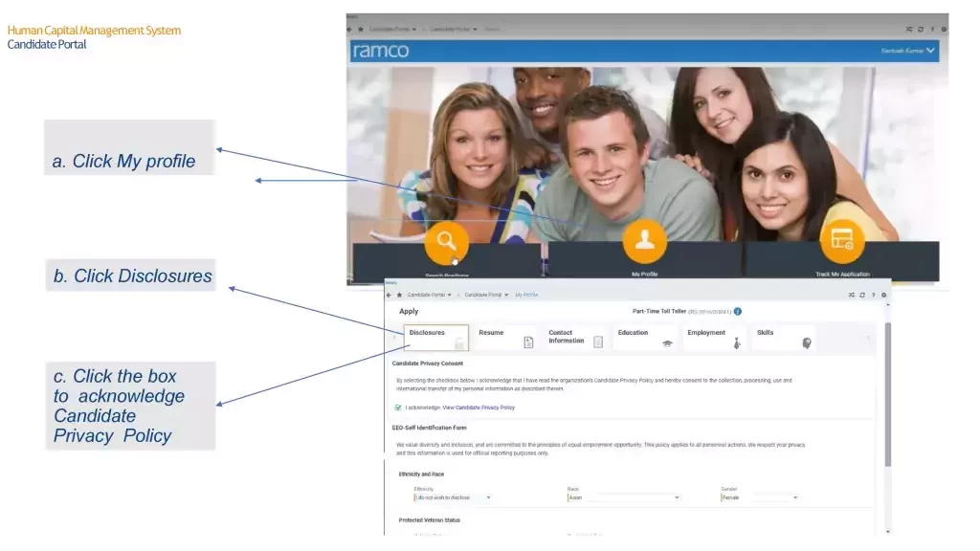Switch to the Resume tab
The width and height of the screenshot is (980, 551).
[x=505, y=338]
